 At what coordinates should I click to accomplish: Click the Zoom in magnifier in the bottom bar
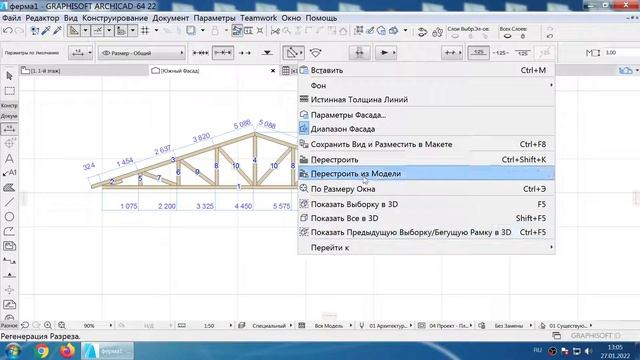48,325
